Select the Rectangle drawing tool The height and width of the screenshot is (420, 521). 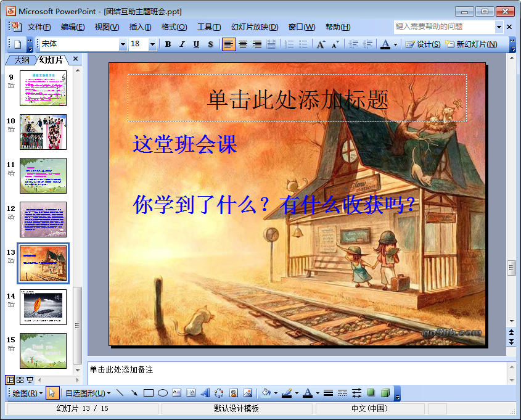tap(149, 393)
